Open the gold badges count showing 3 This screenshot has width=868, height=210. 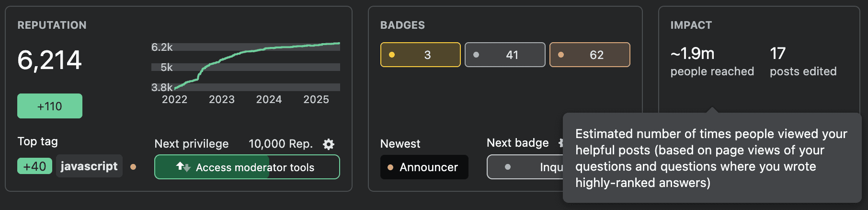point(421,55)
